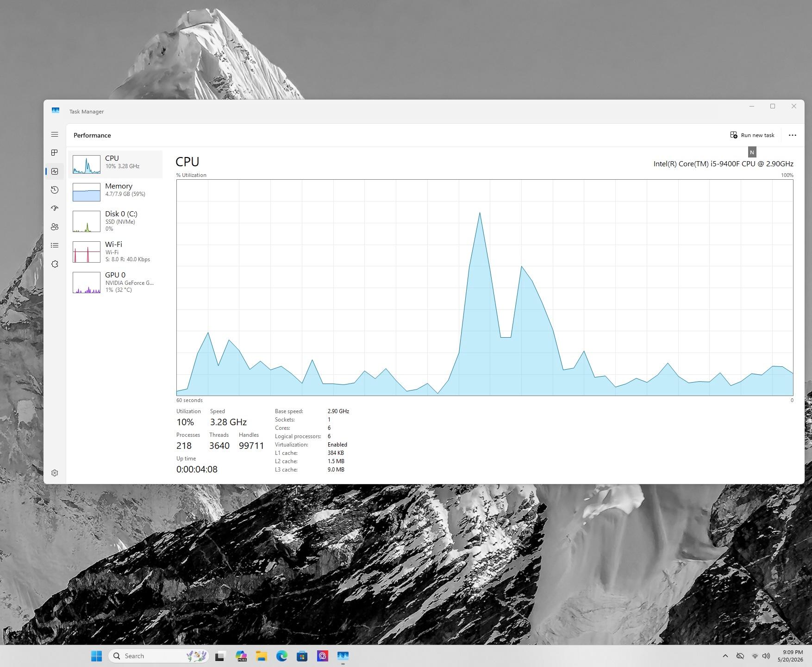The height and width of the screenshot is (667, 812).
Task: Select the GPU 0 performance item
Action: (115, 282)
